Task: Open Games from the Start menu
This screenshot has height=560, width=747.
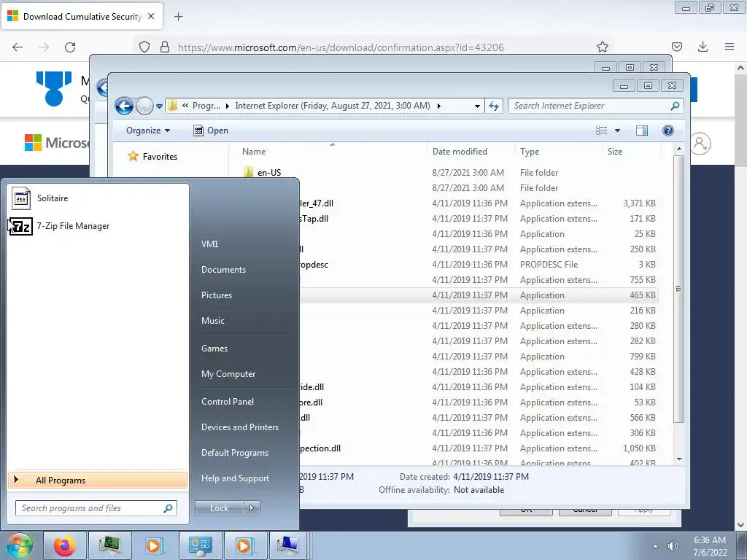Action: [214, 349]
